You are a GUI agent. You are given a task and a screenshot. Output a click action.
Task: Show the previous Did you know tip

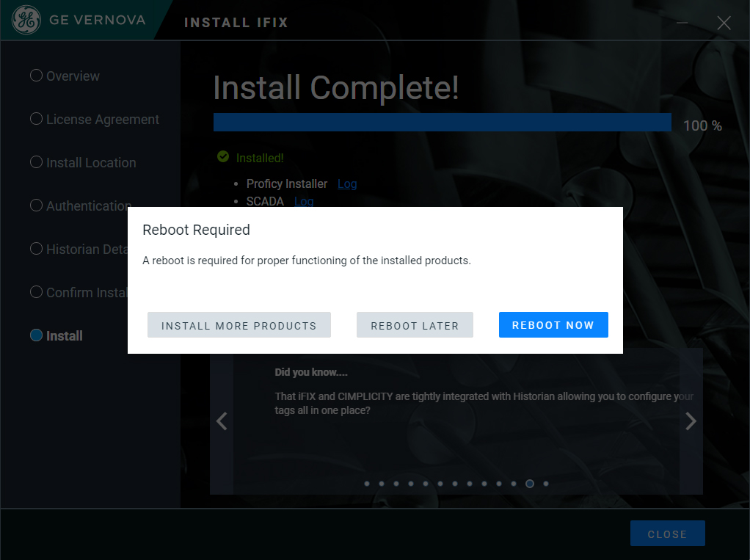(x=222, y=421)
